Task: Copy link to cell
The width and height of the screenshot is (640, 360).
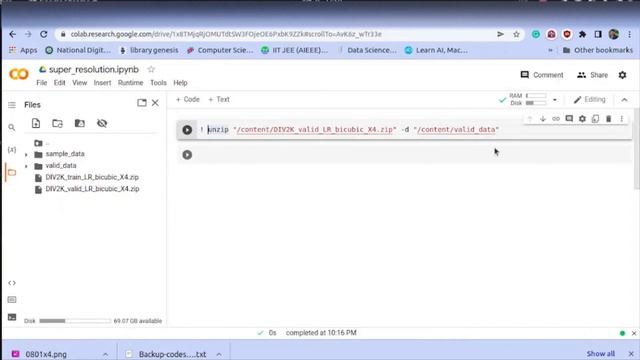Action: click(x=556, y=119)
